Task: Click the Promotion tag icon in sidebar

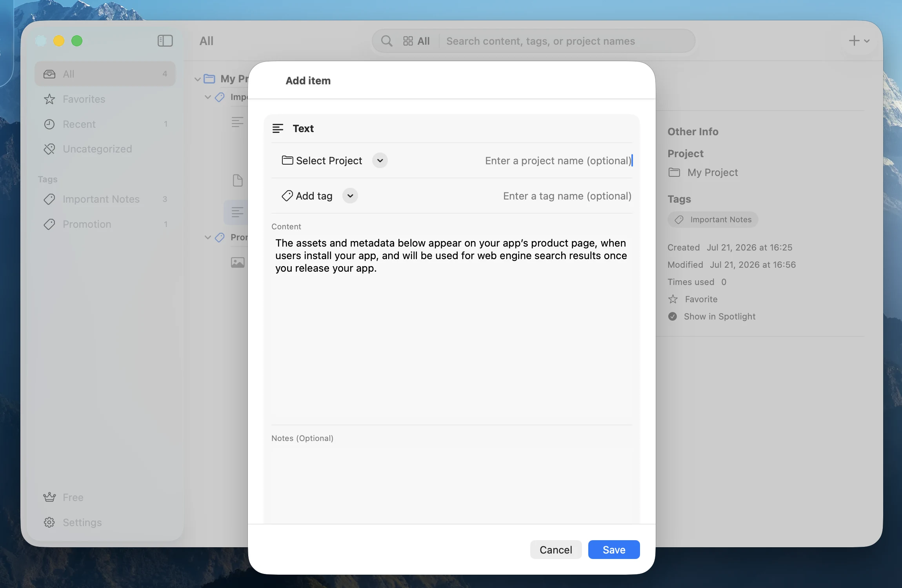Action: point(49,224)
